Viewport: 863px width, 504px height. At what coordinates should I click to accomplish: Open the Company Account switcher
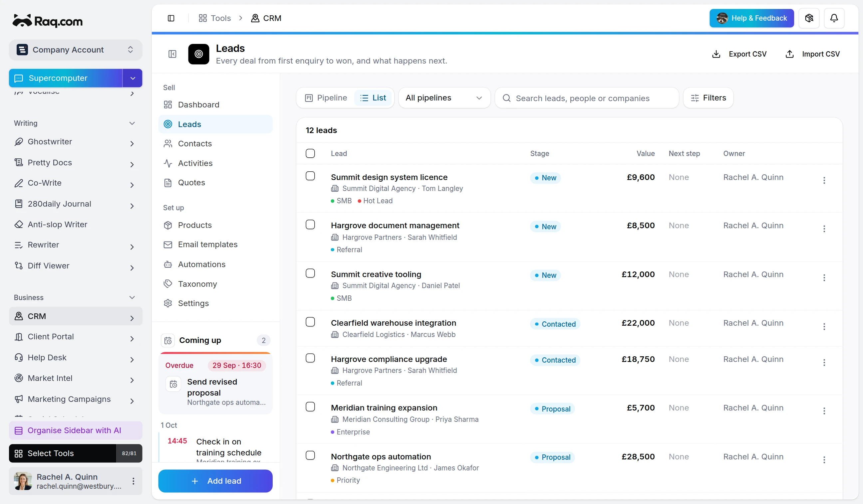pos(75,50)
